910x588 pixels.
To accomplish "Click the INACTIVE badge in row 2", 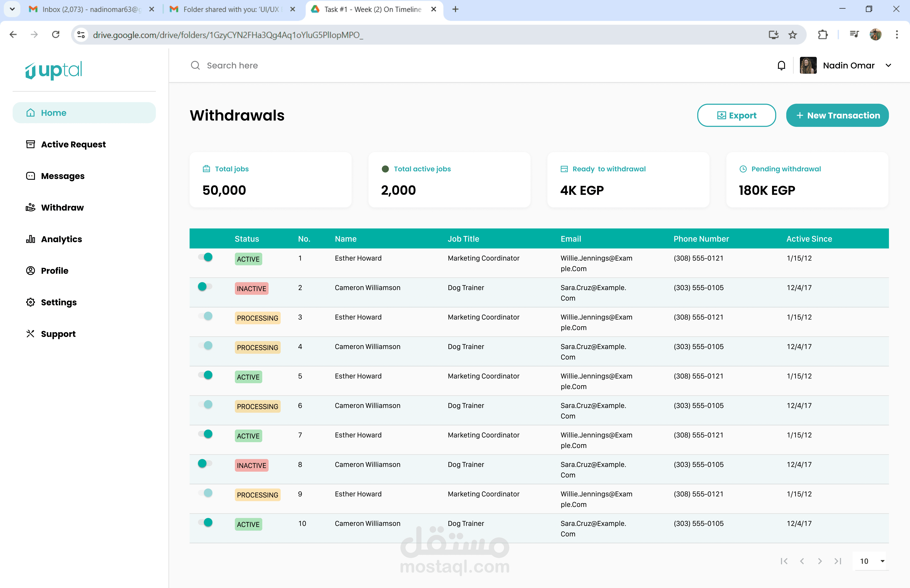I will tap(251, 289).
